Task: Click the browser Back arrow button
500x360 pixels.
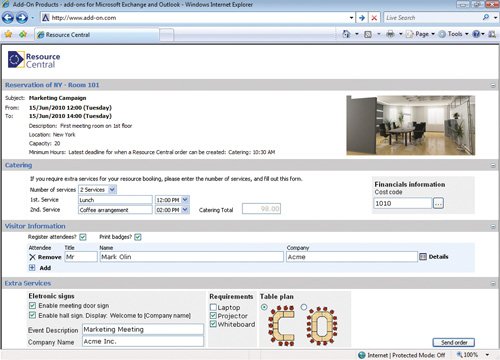Action: pos(8,17)
